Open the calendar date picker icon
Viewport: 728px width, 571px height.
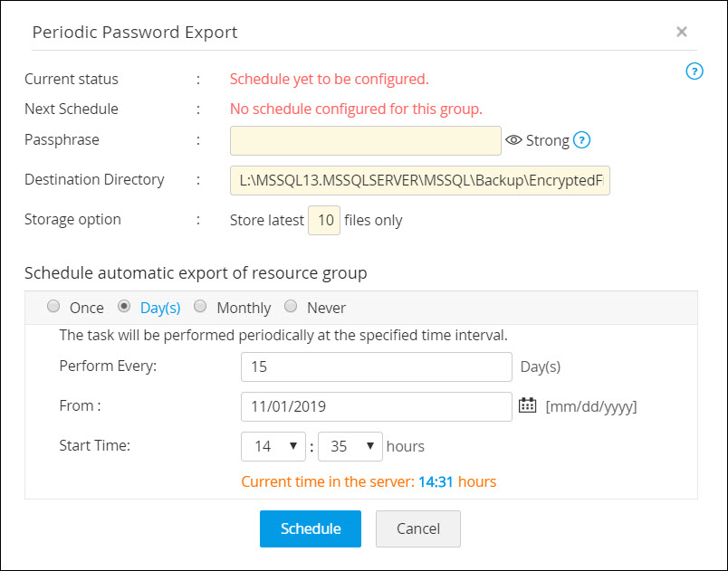(527, 405)
